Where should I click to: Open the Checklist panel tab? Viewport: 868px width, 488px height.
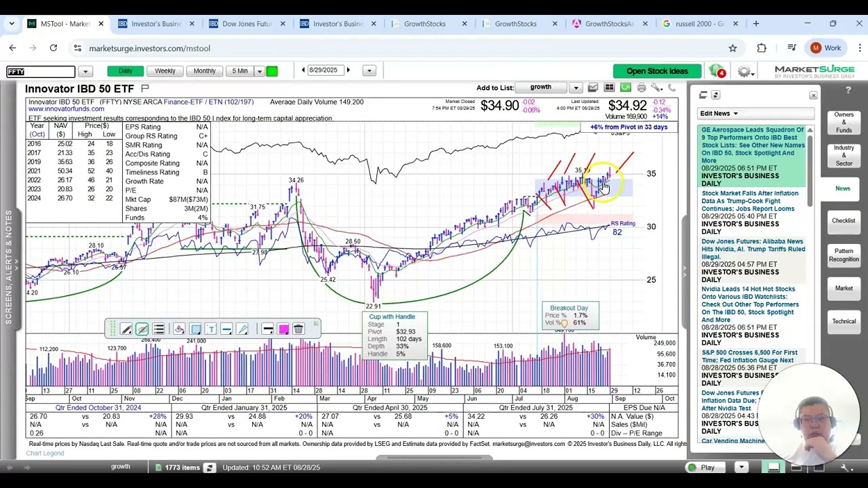point(844,221)
